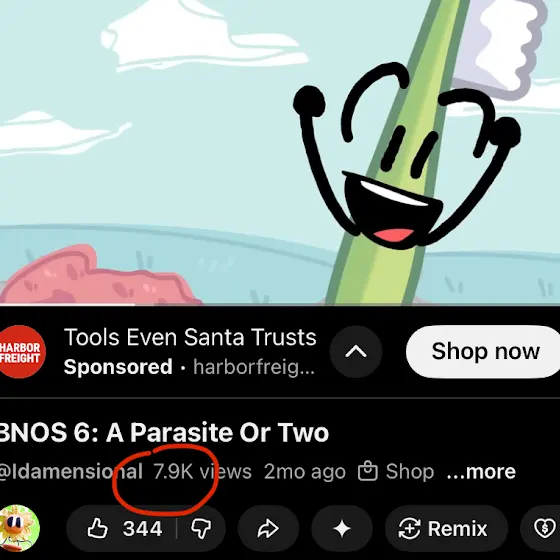Click the video progress bar under the player
Screen dimensions: 560x560
(280, 305)
